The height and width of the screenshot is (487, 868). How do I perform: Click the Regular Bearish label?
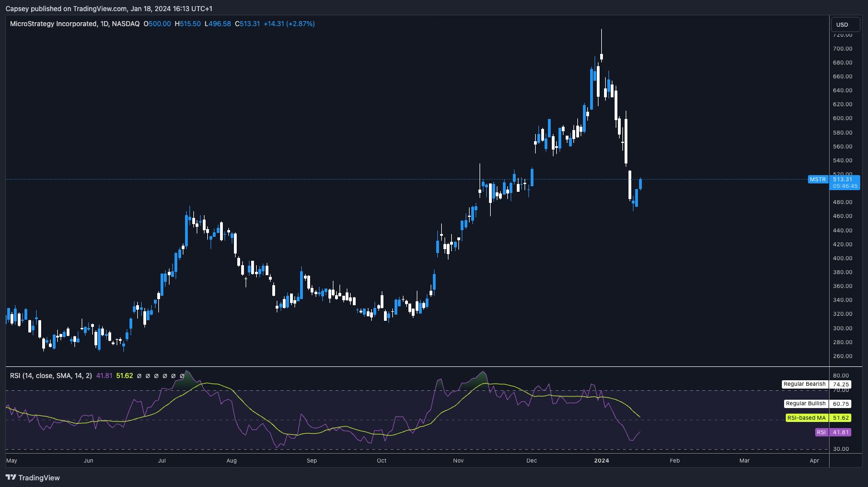pos(804,384)
